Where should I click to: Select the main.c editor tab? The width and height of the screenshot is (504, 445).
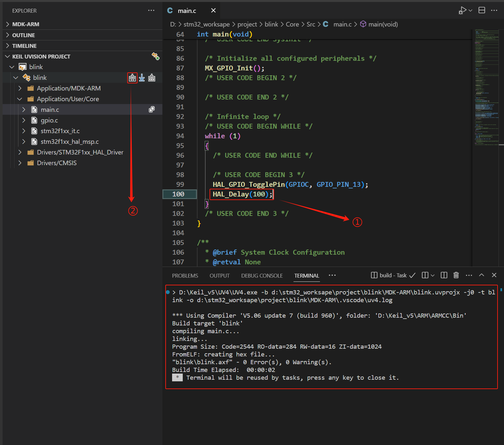click(x=191, y=10)
